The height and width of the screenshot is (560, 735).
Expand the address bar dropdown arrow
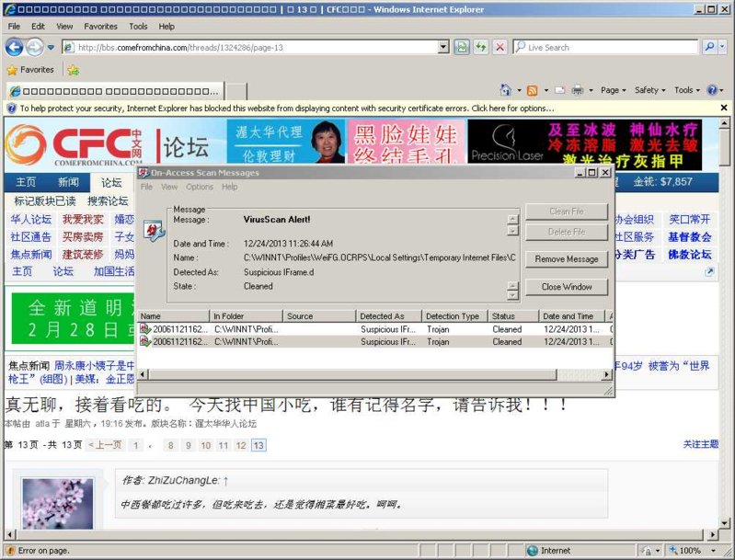pyautogui.click(x=442, y=47)
